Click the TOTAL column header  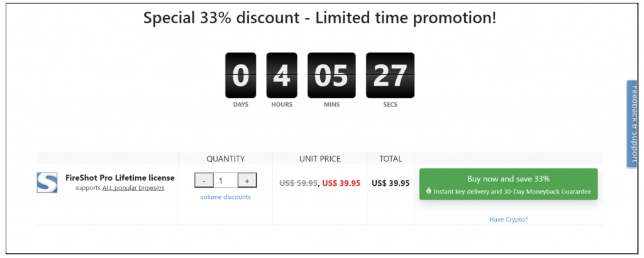click(x=391, y=159)
